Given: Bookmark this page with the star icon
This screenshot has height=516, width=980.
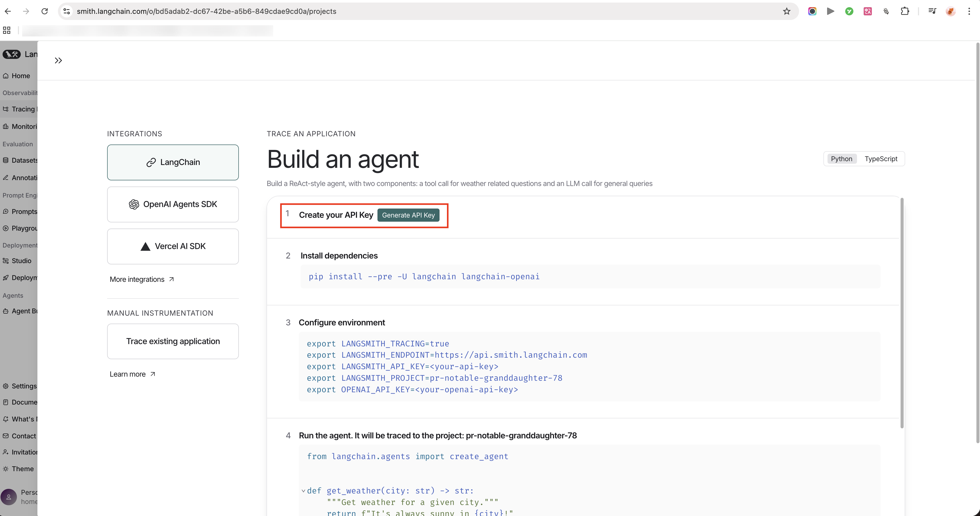Looking at the screenshot, I should tap(787, 12).
